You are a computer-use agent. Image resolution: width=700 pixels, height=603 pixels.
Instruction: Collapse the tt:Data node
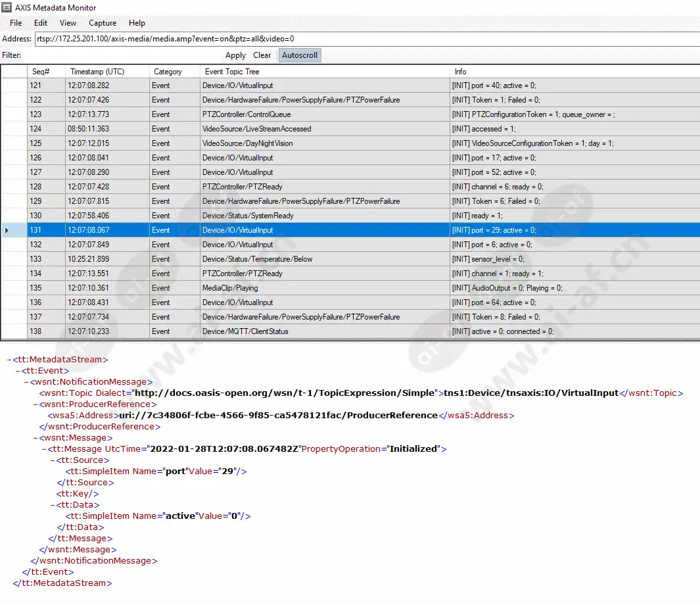pyautogui.click(x=53, y=505)
